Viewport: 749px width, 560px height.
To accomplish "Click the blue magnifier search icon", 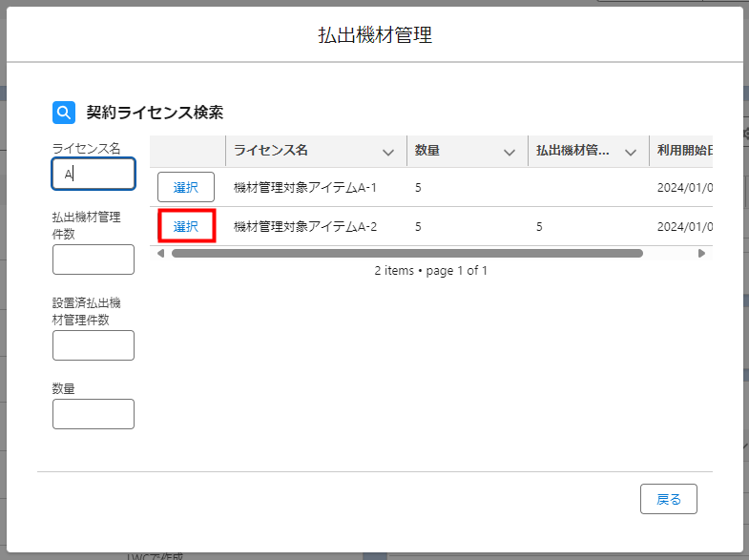I will [63, 113].
